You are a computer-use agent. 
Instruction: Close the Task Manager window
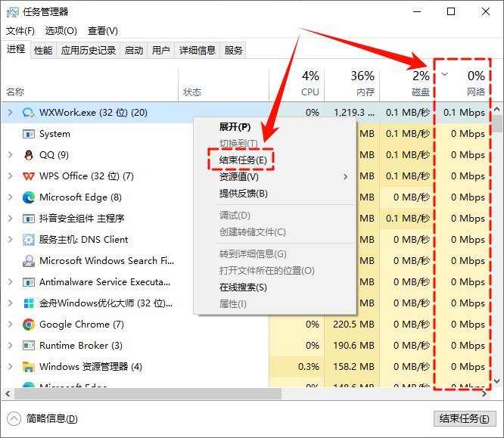[x=486, y=12]
